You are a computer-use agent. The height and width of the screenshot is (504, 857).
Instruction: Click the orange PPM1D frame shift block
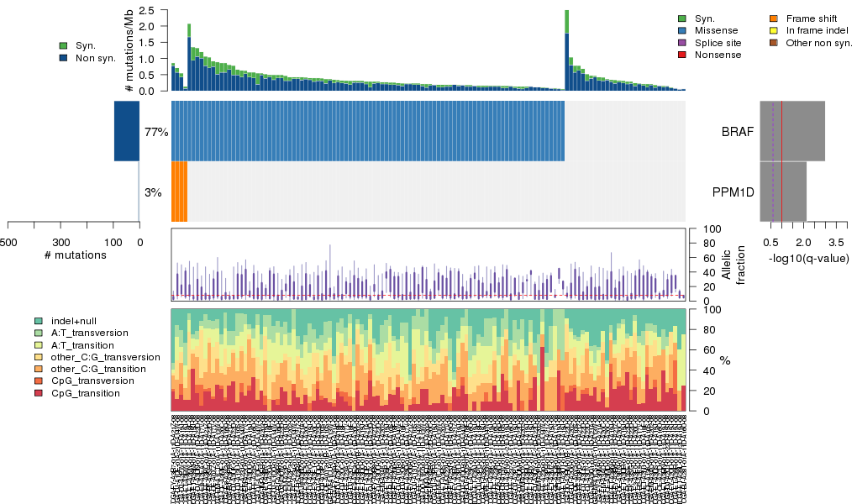(179, 192)
